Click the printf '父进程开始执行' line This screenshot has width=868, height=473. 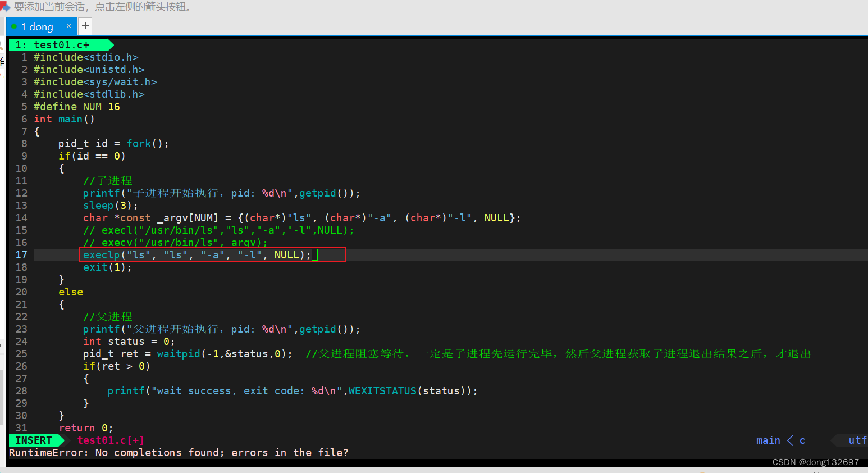[x=222, y=329]
